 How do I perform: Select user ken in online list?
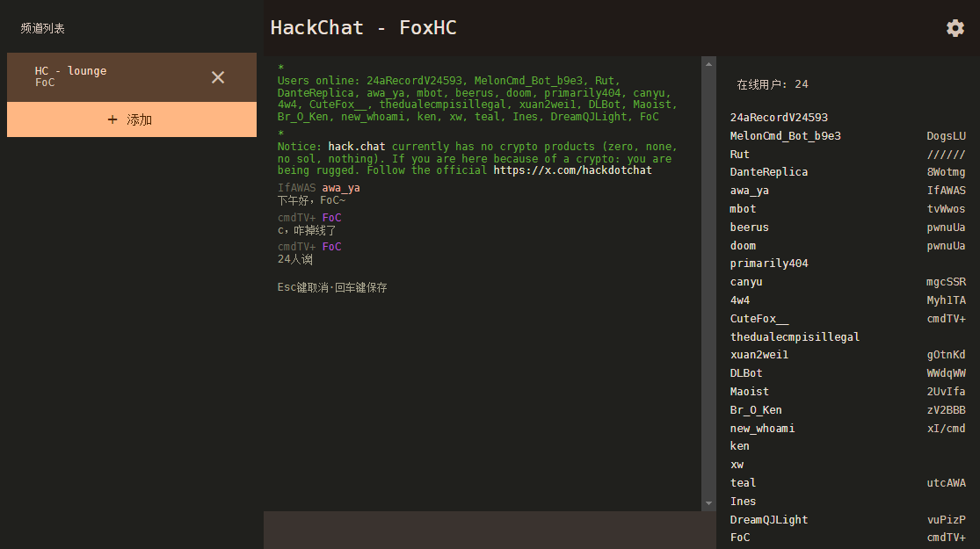(x=739, y=446)
